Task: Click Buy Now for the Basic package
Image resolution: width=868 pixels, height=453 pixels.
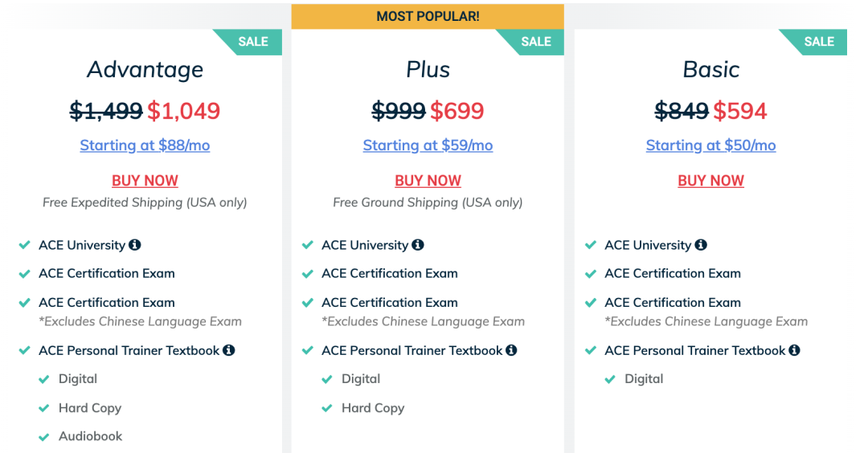Action: pyautogui.click(x=710, y=181)
